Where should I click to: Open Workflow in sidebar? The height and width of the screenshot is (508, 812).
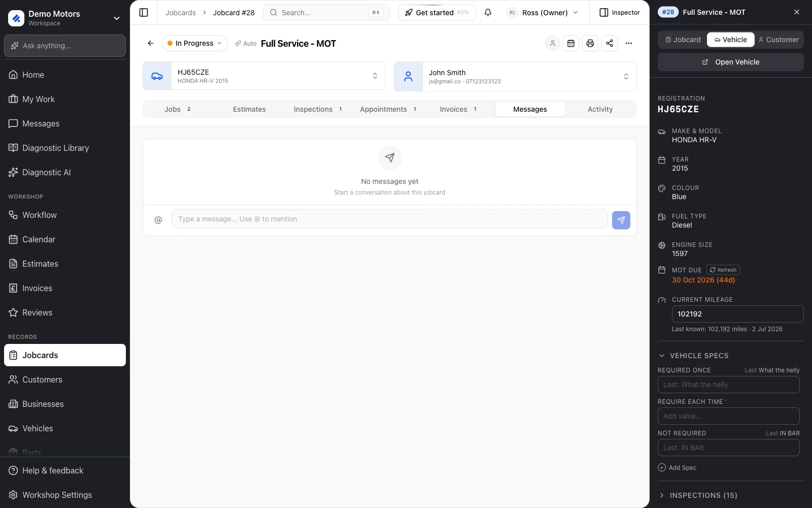tap(65, 215)
